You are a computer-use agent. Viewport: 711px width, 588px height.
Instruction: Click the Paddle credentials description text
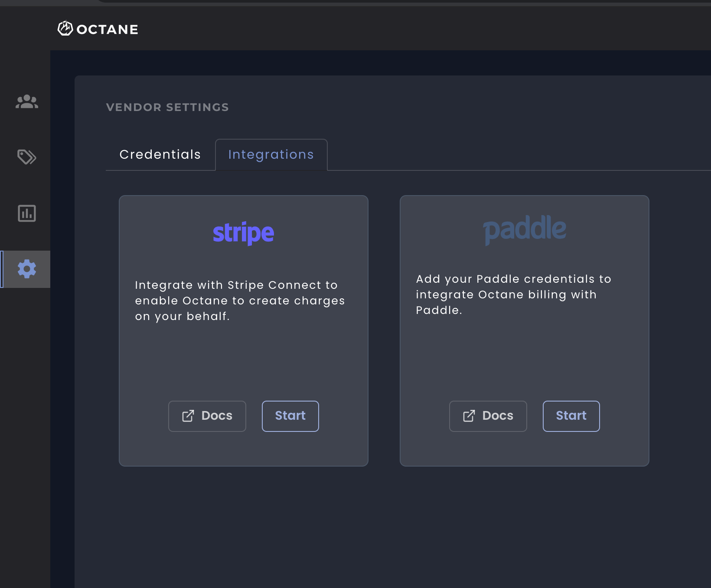(513, 295)
